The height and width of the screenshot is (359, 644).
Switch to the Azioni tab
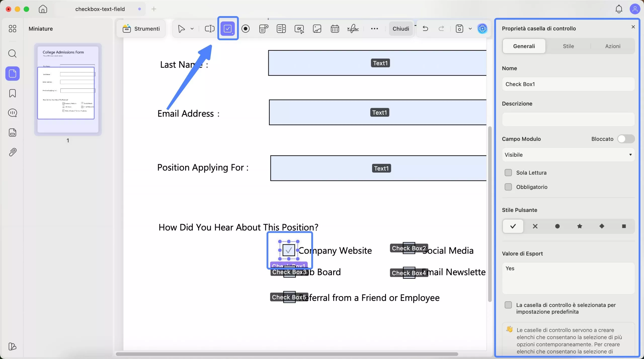(613, 46)
